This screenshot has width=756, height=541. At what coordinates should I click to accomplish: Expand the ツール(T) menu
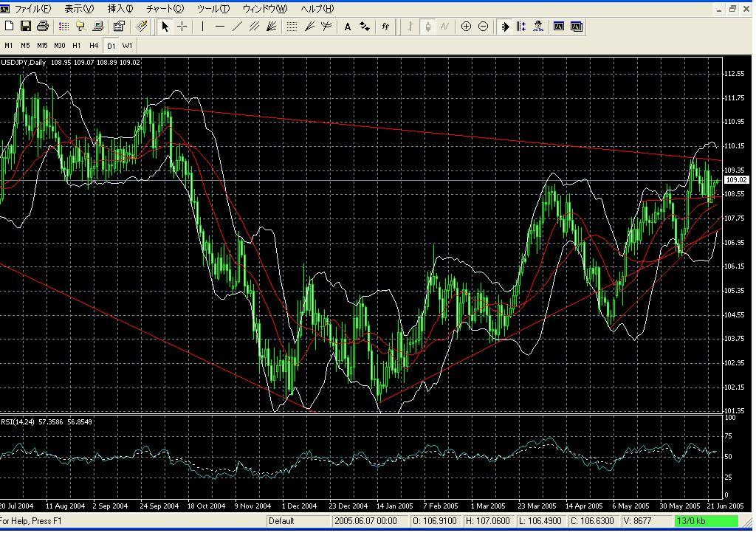[x=213, y=9]
